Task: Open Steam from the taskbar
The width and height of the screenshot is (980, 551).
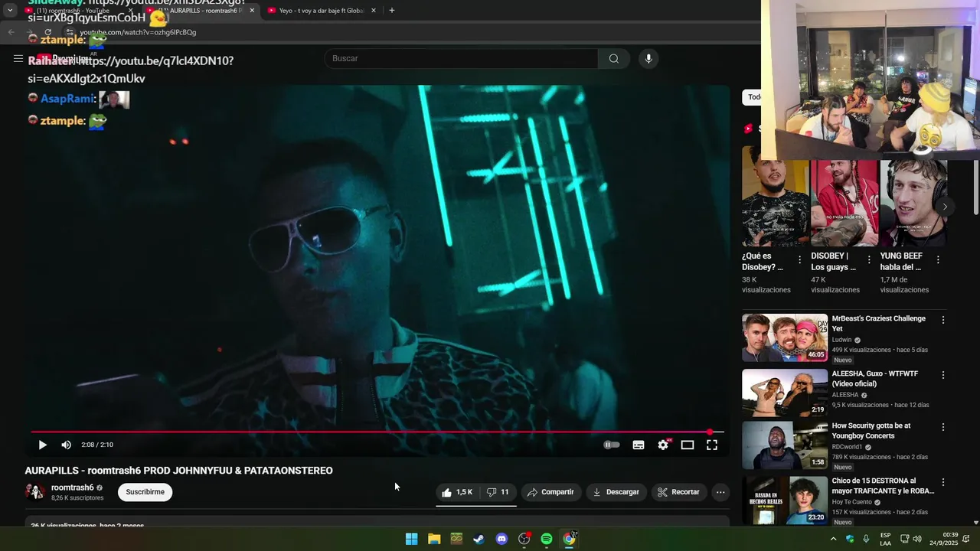Action: 479,539
